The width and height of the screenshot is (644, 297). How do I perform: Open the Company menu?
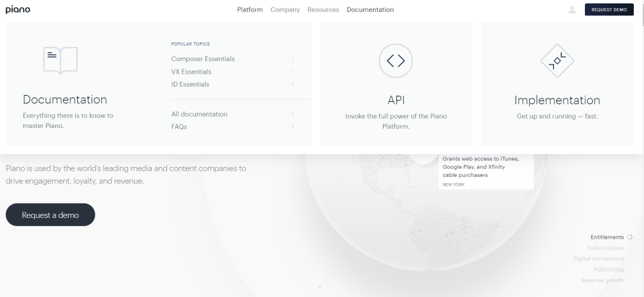[285, 9]
